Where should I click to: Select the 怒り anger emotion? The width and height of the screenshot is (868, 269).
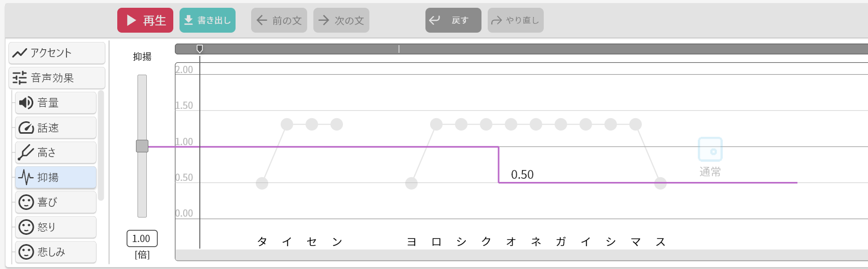tap(56, 227)
